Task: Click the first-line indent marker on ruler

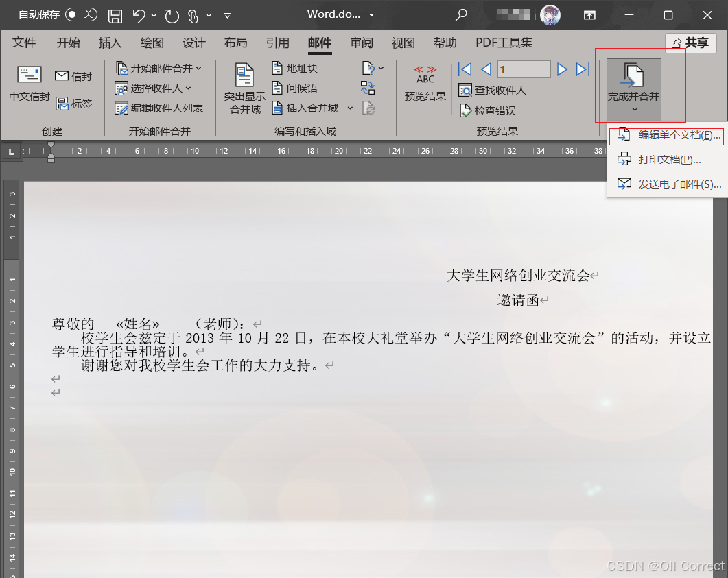Action: tap(51, 147)
